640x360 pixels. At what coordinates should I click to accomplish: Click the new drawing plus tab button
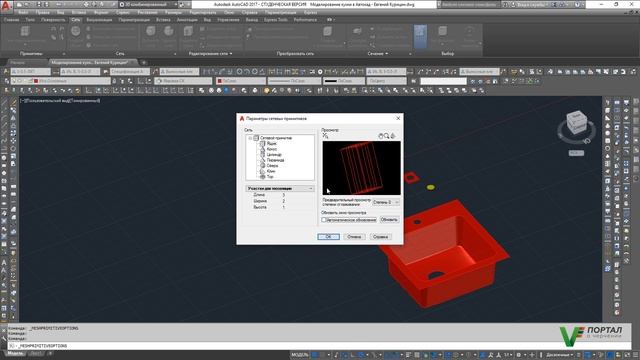[144, 62]
